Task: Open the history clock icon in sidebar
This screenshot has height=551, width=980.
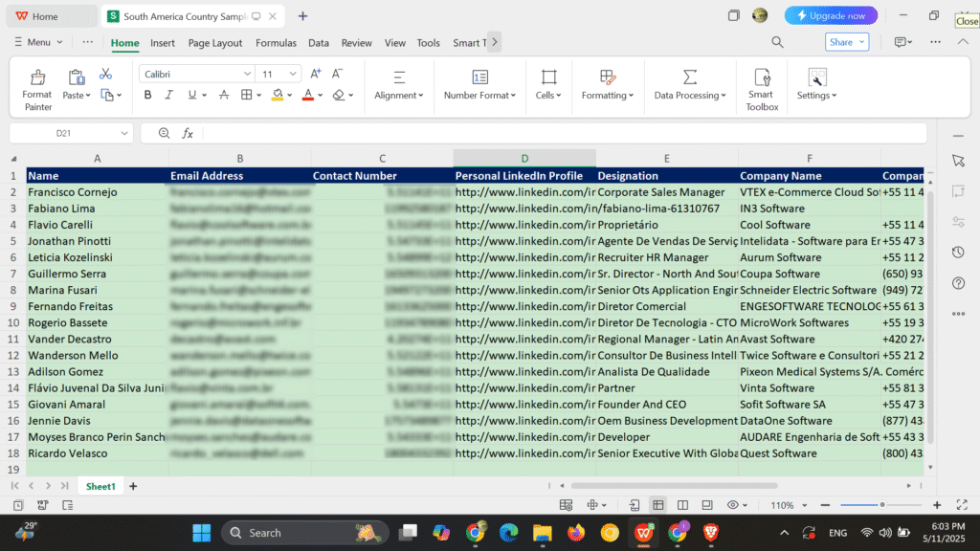Action: click(x=958, y=253)
